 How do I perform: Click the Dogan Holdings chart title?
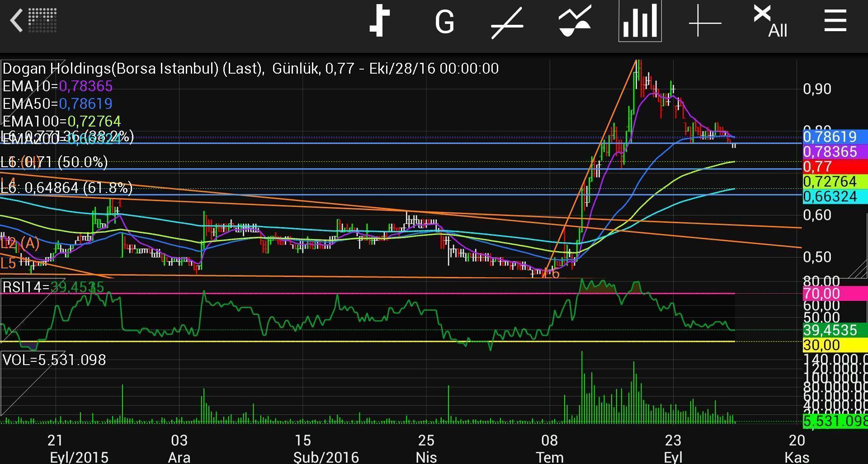click(x=250, y=69)
